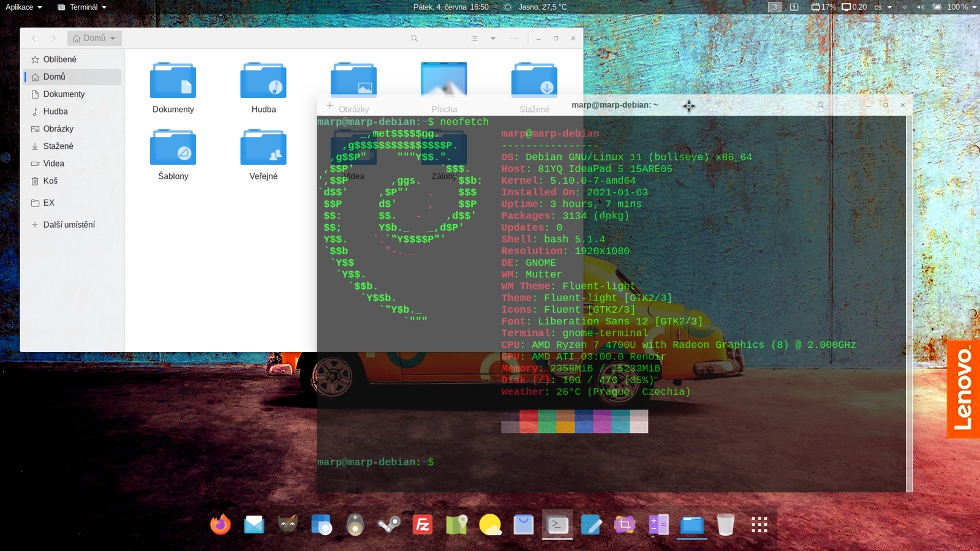Open the Software store bag icon
The image size is (980, 551).
click(x=524, y=525)
